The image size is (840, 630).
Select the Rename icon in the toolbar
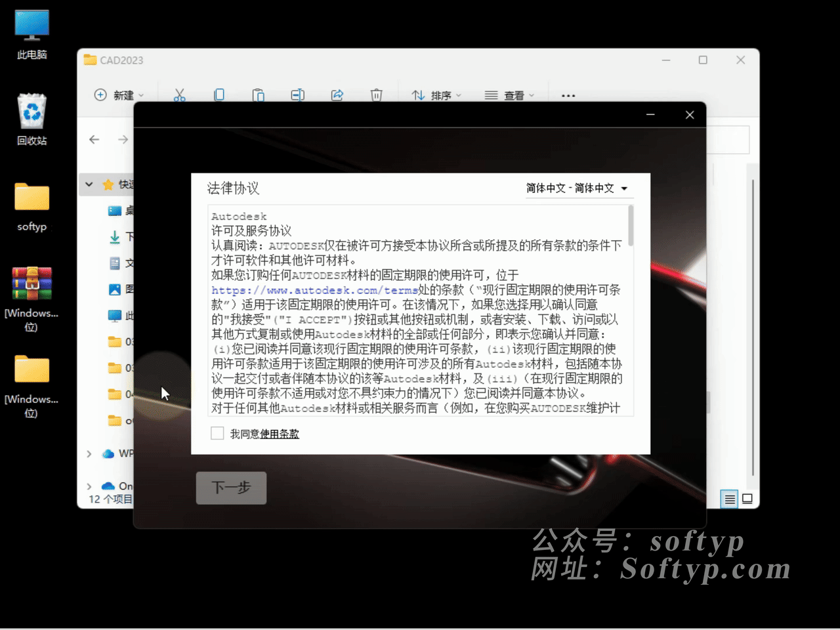[x=297, y=95]
